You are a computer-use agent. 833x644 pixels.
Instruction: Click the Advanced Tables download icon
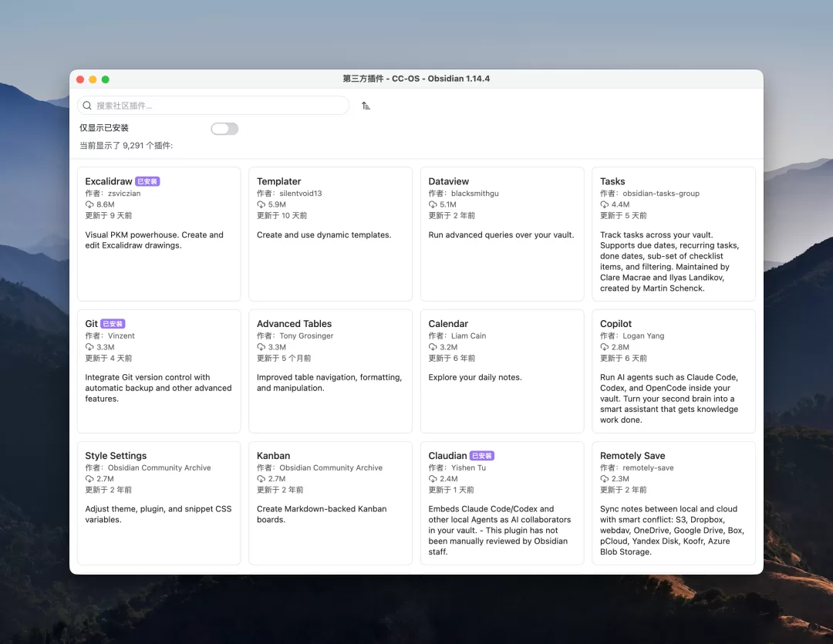261,347
